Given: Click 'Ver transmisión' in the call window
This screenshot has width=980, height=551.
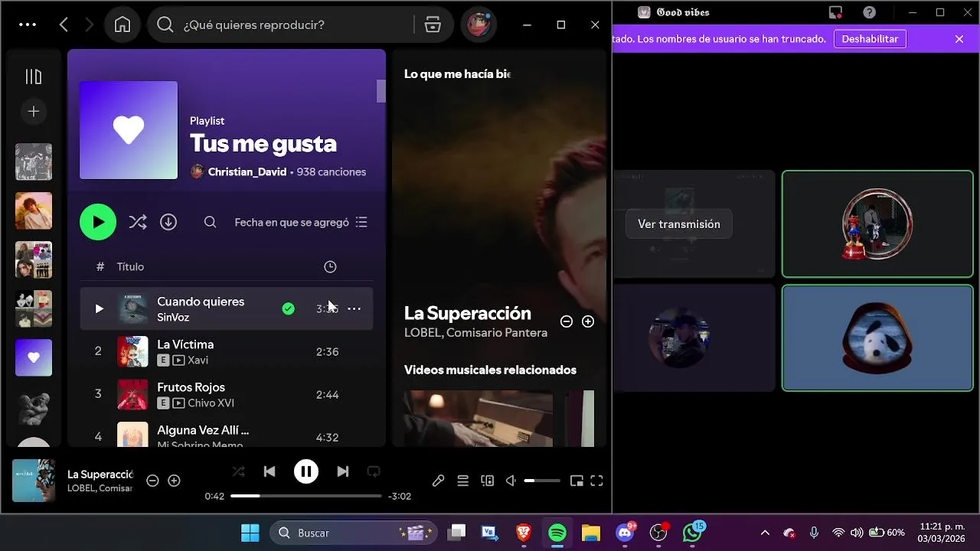Looking at the screenshot, I should (x=679, y=224).
